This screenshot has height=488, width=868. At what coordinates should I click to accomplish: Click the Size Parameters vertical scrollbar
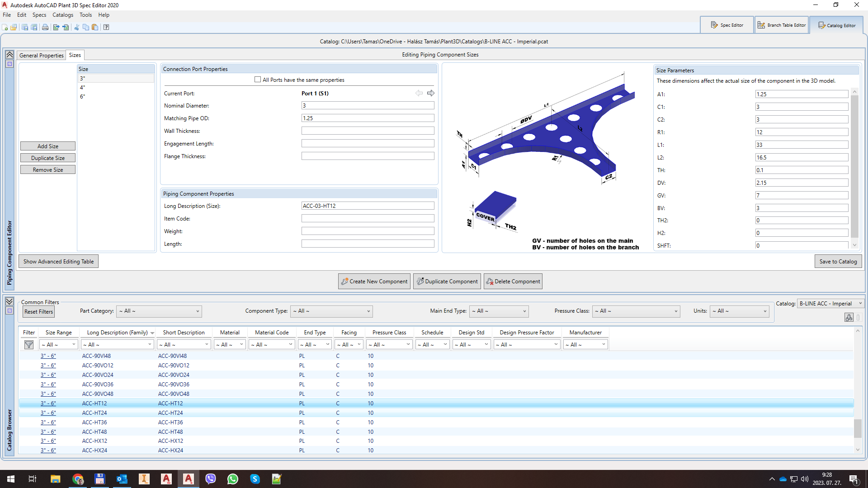(854, 168)
